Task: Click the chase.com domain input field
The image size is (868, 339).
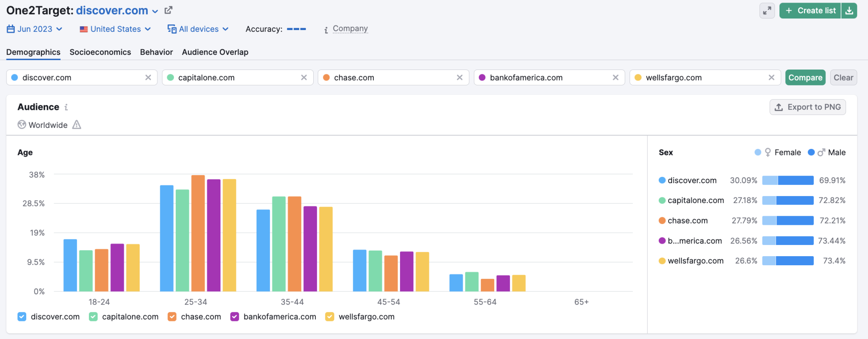Action: click(x=393, y=78)
